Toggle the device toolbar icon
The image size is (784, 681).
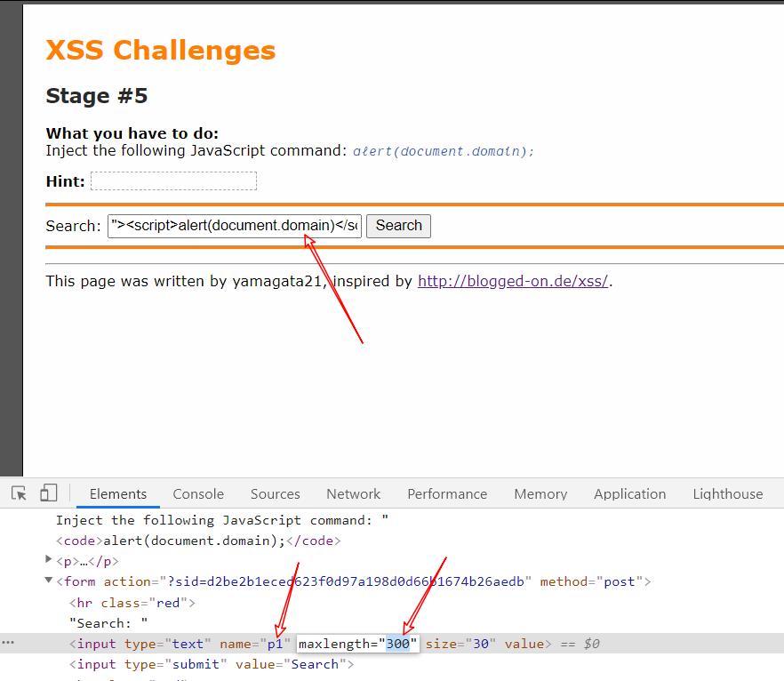[x=49, y=493]
